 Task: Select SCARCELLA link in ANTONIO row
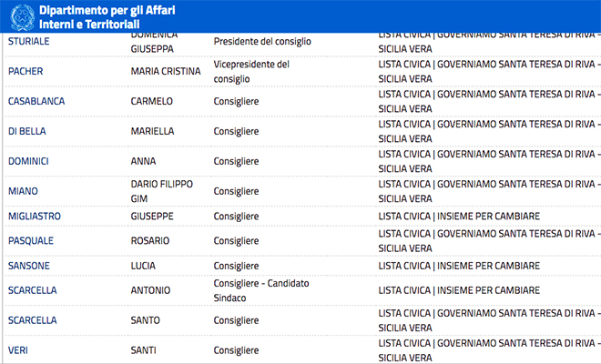32,290
